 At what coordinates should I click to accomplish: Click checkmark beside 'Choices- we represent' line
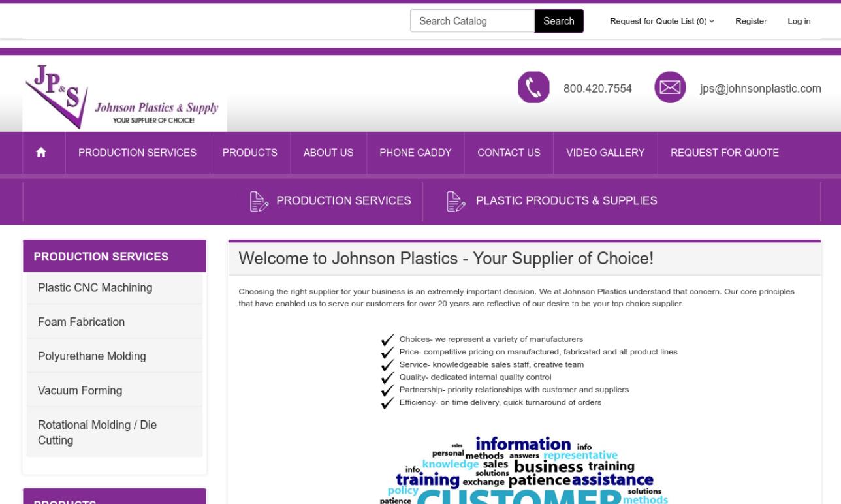[388, 339]
